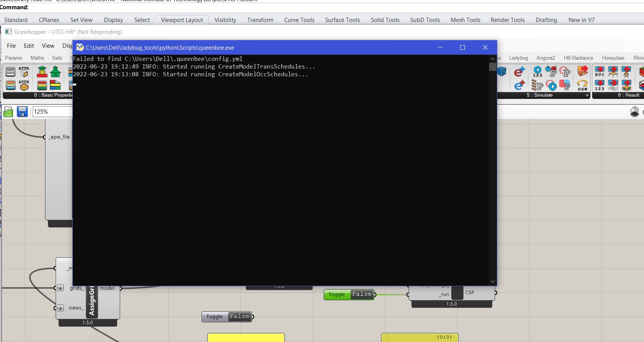Select the Params component tab
Screen dimensions: 644x342
click(13, 58)
